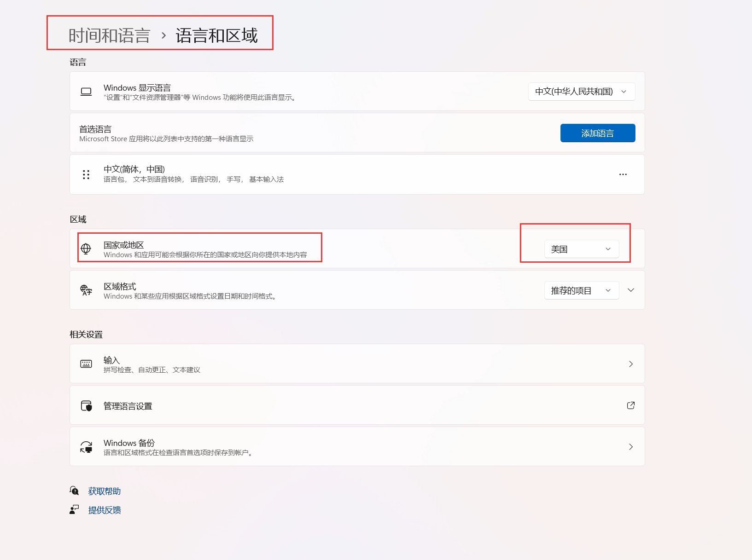This screenshot has height=560, width=752.
Task: Open the Windows 显示语言 dropdown 中文(中华人民共和国)
Action: coord(582,92)
